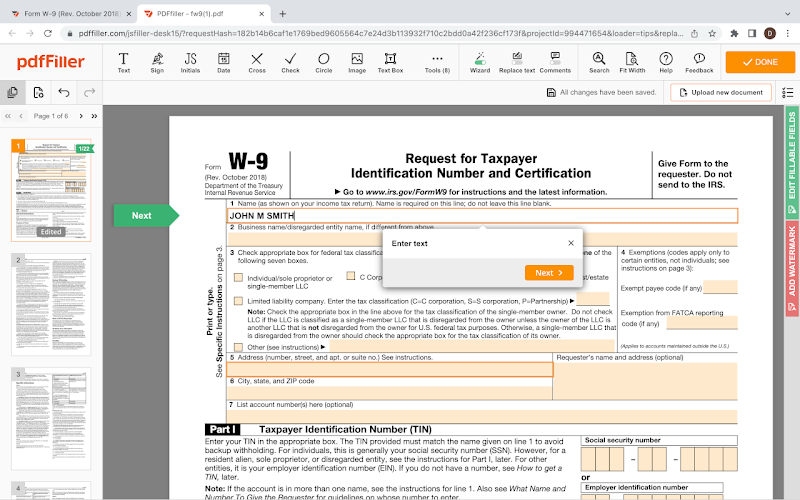Open a new browser tab
Screen dimensions: 800x500
pyautogui.click(x=283, y=14)
